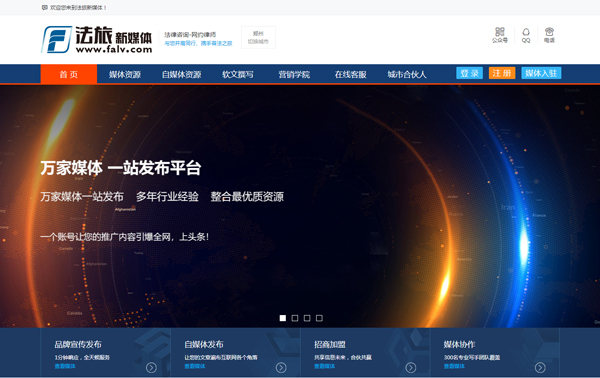Open 城市合伙人 menu item
Viewport: 600px width, 378px height.
pos(407,74)
